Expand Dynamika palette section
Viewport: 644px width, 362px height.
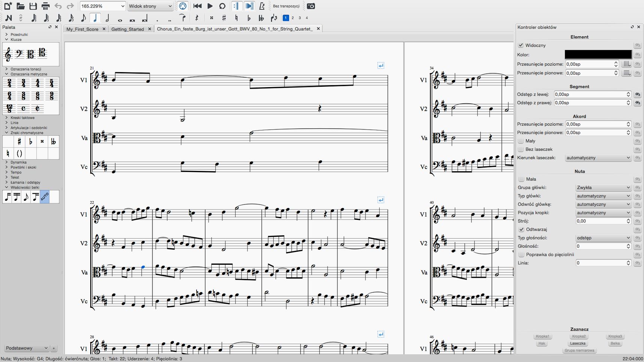click(18, 162)
